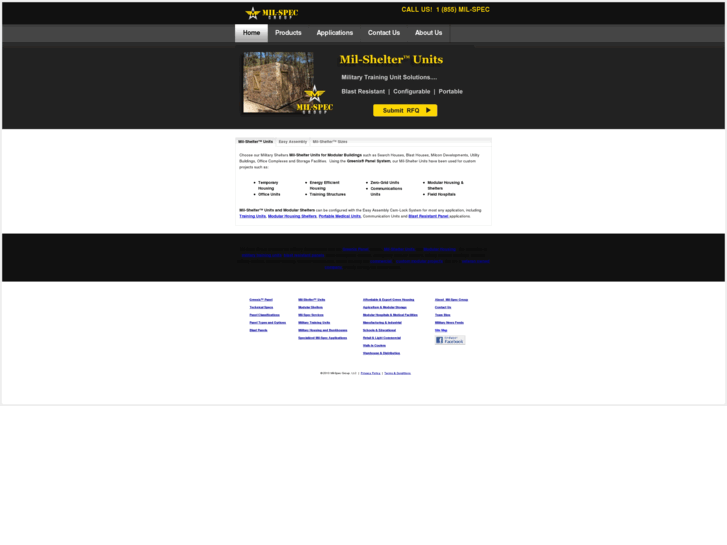This screenshot has height=545, width=727.
Task: Open Technical Specs footer link
Action: 261,307
